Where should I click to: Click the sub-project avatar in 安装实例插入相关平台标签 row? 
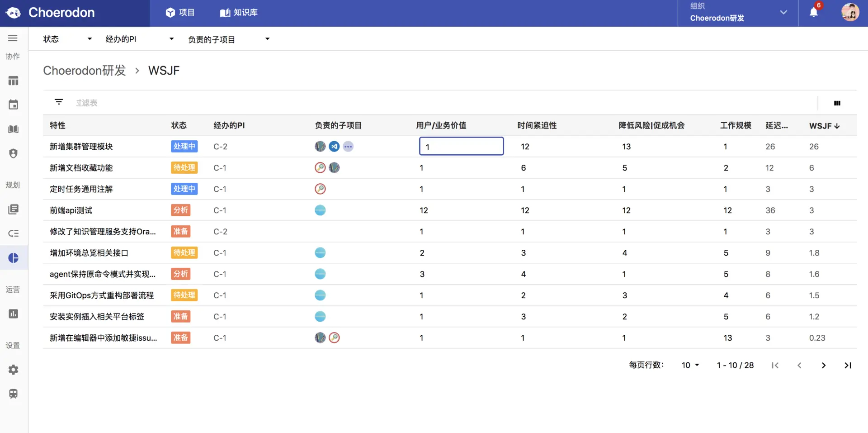pos(320,317)
